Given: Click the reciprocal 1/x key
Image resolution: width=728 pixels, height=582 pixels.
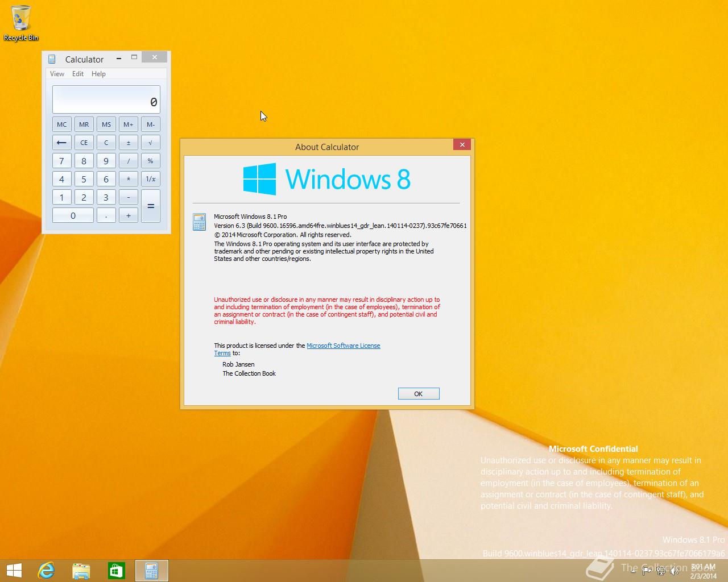Looking at the screenshot, I should [x=151, y=179].
